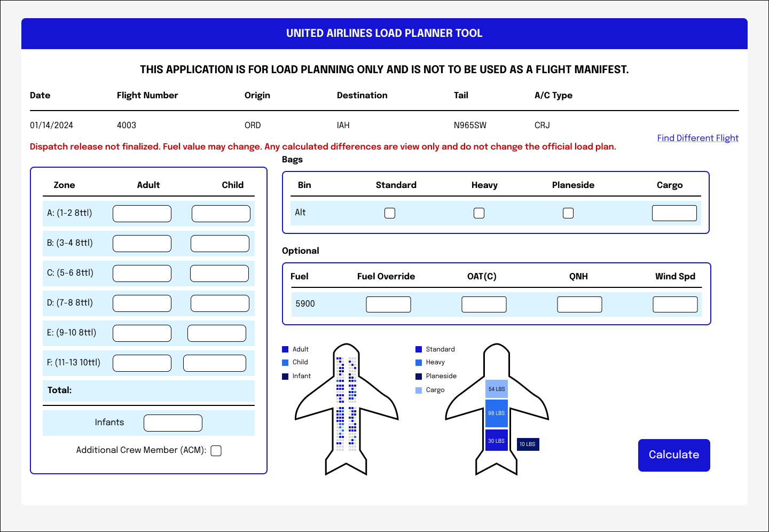Select the Infants count field
The width and height of the screenshot is (769, 532).
173,423
